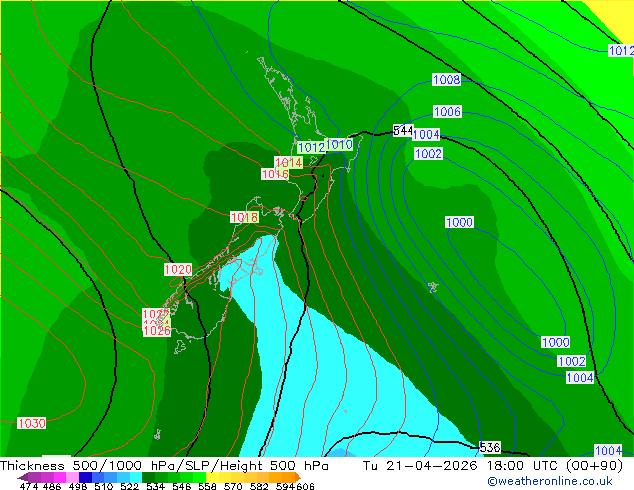Click the 1030 isobar label
The height and width of the screenshot is (490, 634).
32,423
